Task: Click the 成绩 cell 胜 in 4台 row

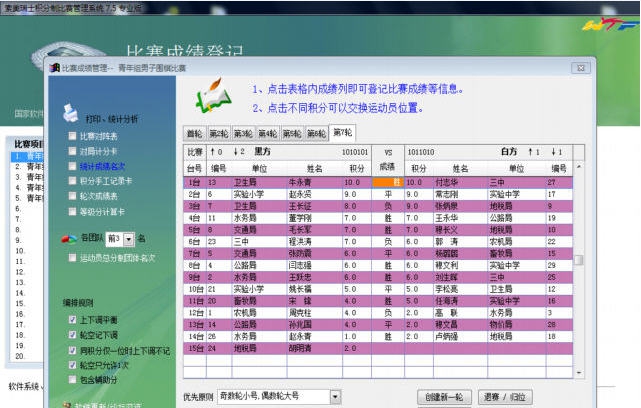Action: coord(388,218)
